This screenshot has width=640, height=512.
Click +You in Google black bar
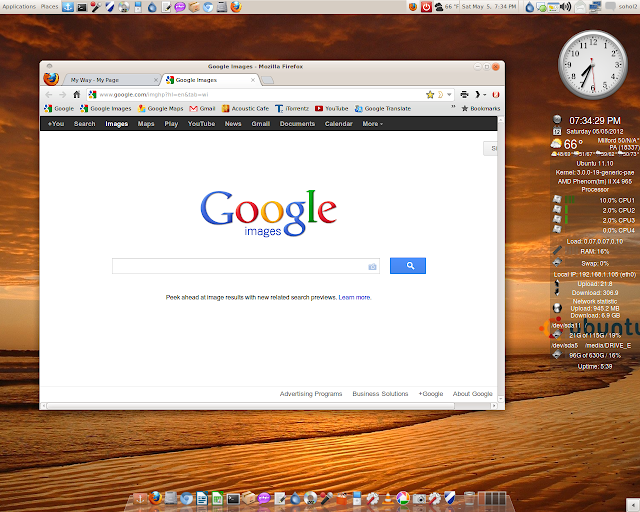56,124
